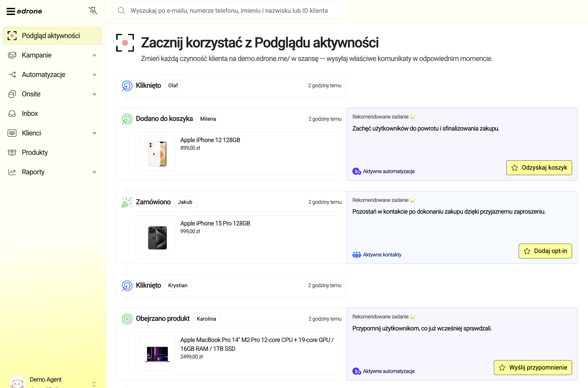This screenshot has width=588, height=388.
Task: Open the Kampanie menu item
Action: (52, 55)
